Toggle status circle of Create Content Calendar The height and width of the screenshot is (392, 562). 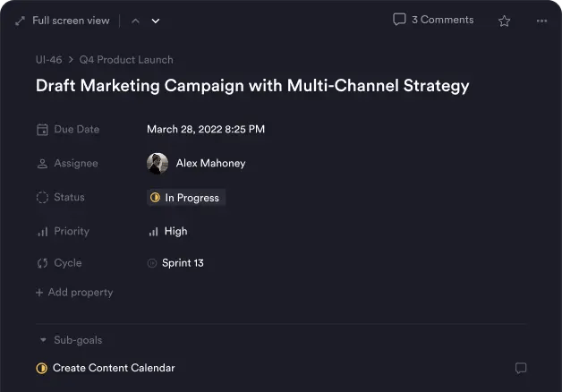click(41, 368)
